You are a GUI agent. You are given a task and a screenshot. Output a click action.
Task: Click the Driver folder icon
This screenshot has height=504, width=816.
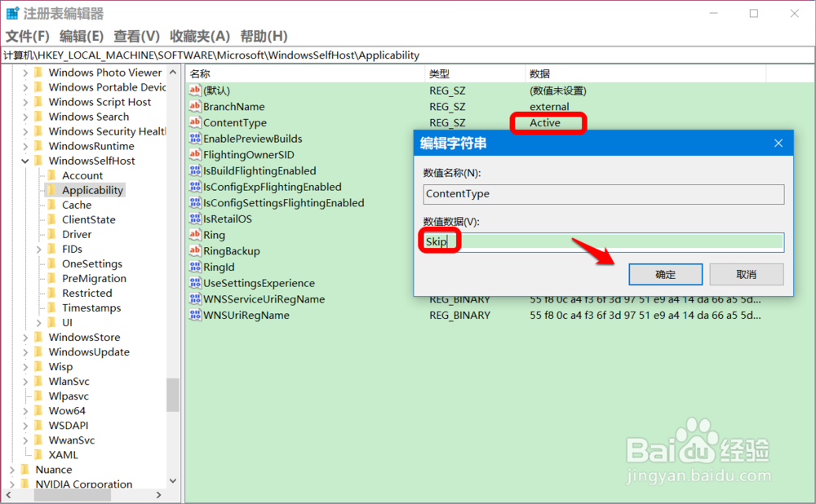tap(52, 234)
